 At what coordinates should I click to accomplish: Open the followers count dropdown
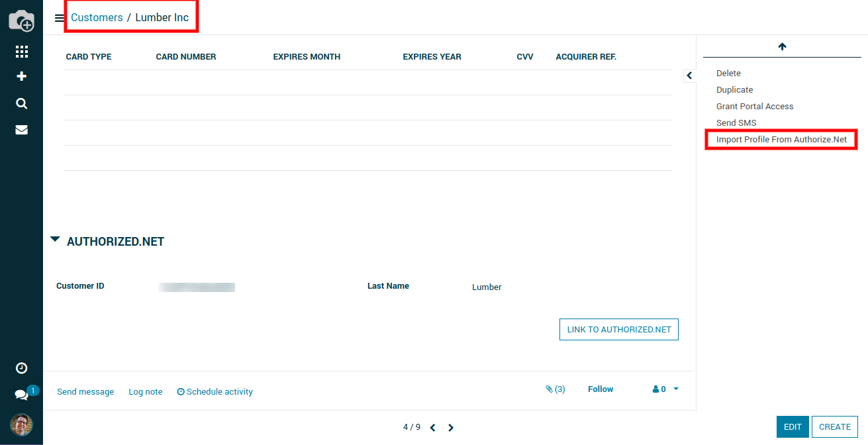tap(665, 389)
